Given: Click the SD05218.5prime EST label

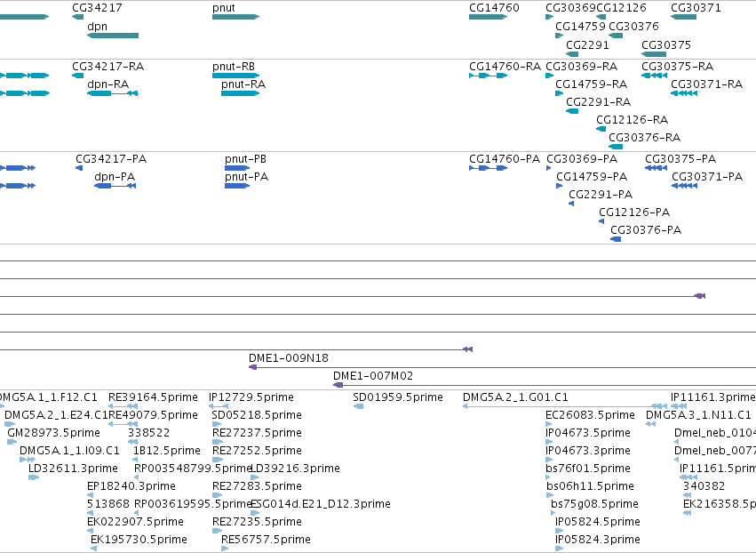Looking at the screenshot, I should coord(257,415).
